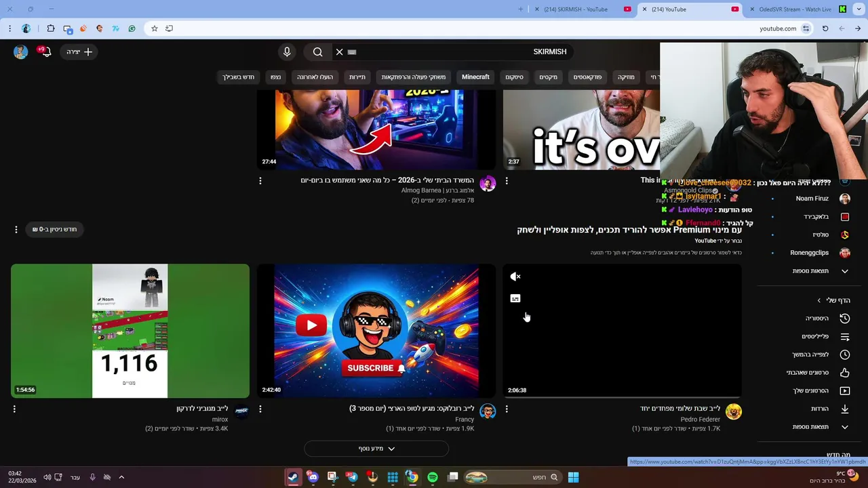Open the Windows Start menu
Screen dimensions: 868x488
(573, 477)
